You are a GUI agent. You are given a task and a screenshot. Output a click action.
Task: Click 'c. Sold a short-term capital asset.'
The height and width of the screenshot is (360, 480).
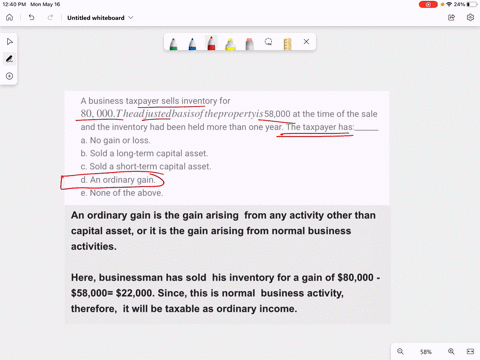[146, 166]
